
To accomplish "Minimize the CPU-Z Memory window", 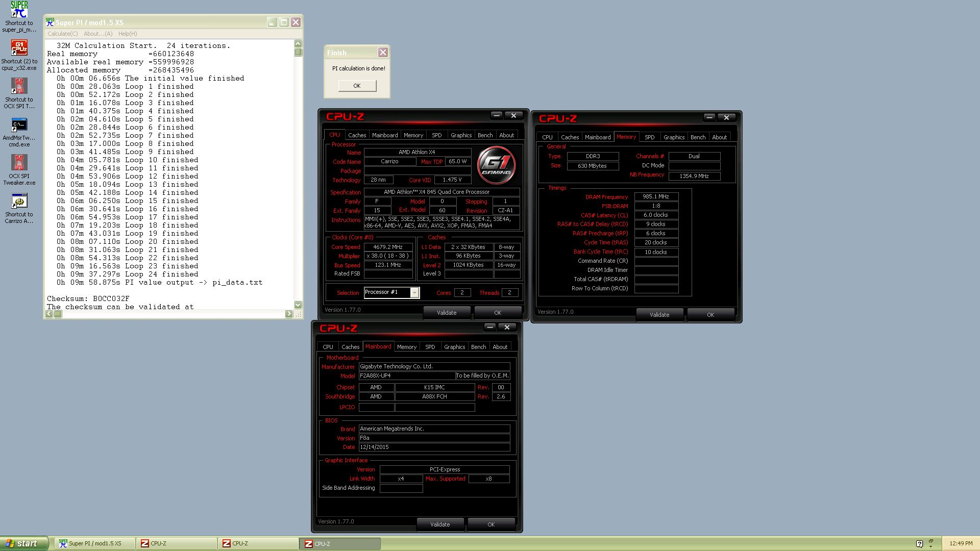I will (709, 117).
